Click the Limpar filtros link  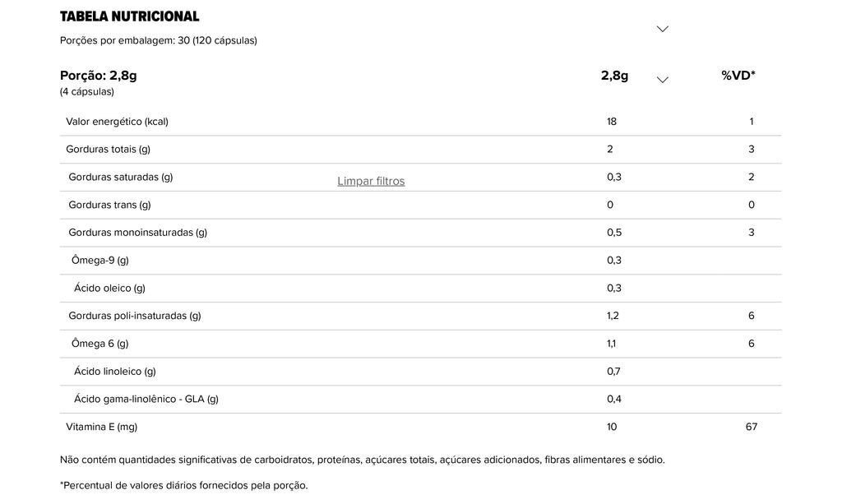click(x=371, y=182)
